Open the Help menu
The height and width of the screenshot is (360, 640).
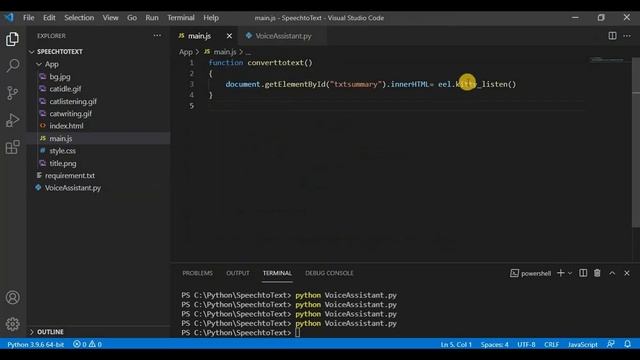tap(211, 18)
